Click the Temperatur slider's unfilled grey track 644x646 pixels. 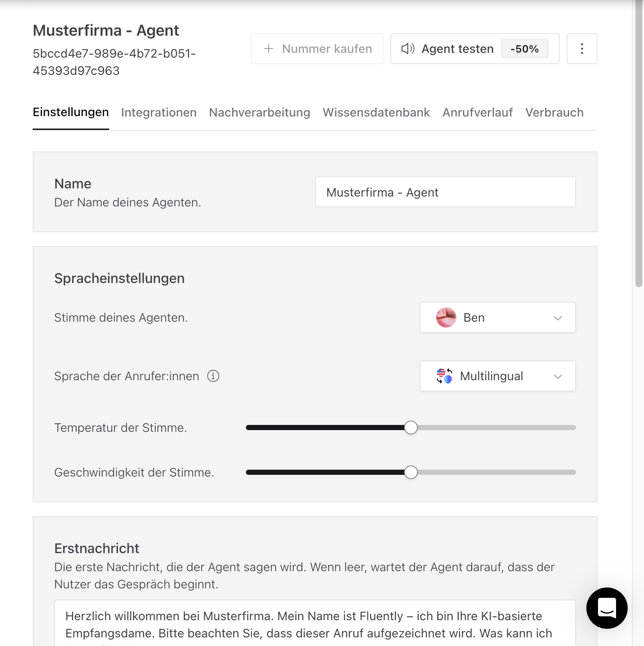(497, 428)
